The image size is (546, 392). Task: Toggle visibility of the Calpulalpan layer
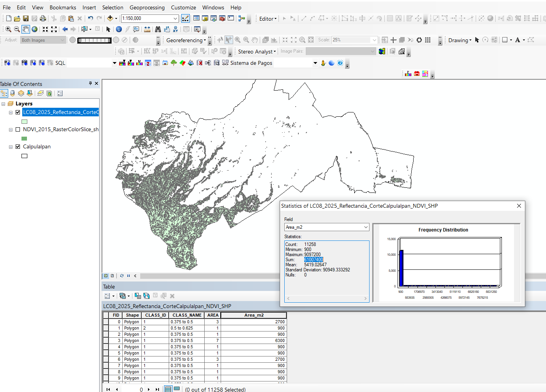coord(18,147)
